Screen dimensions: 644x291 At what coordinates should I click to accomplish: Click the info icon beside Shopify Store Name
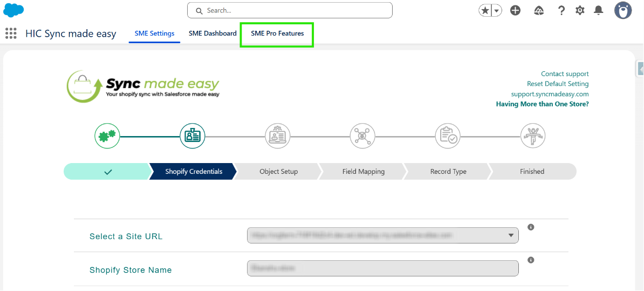tap(531, 260)
